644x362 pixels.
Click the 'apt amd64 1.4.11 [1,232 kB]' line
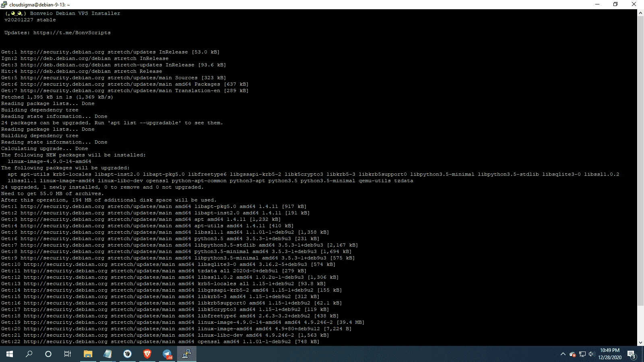pyautogui.click(x=141, y=219)
